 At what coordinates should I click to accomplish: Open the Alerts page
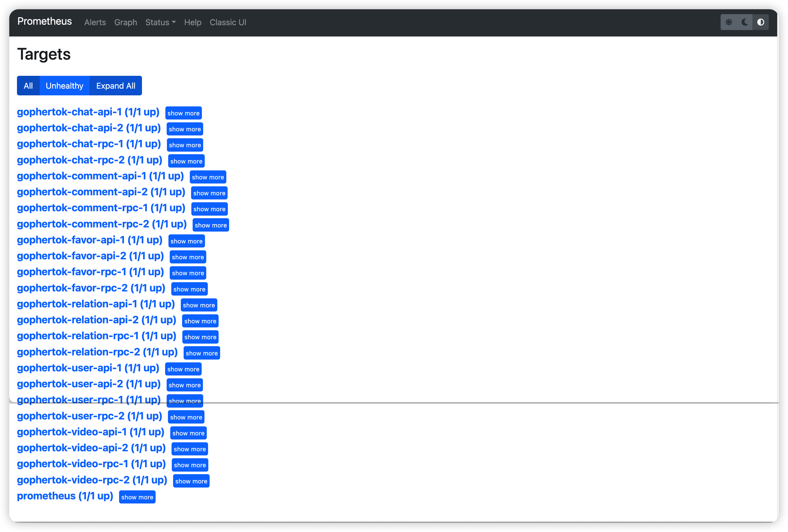(95, 22)
